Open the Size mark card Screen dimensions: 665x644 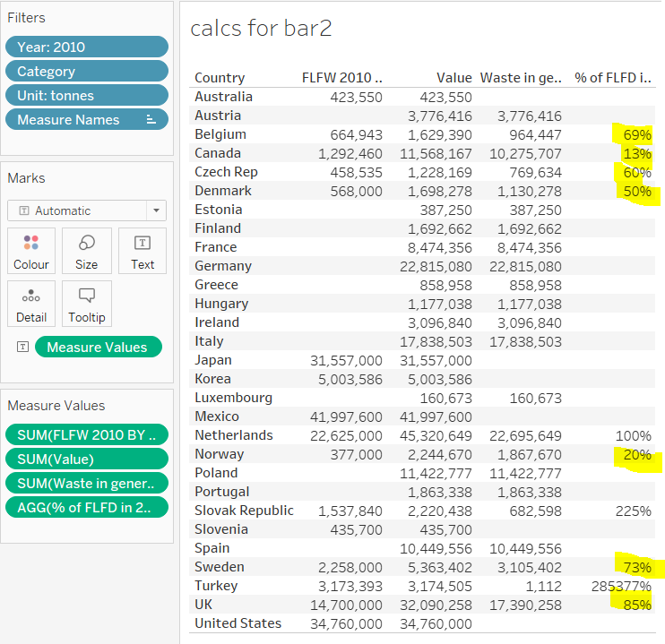click(x=87, y=251)
